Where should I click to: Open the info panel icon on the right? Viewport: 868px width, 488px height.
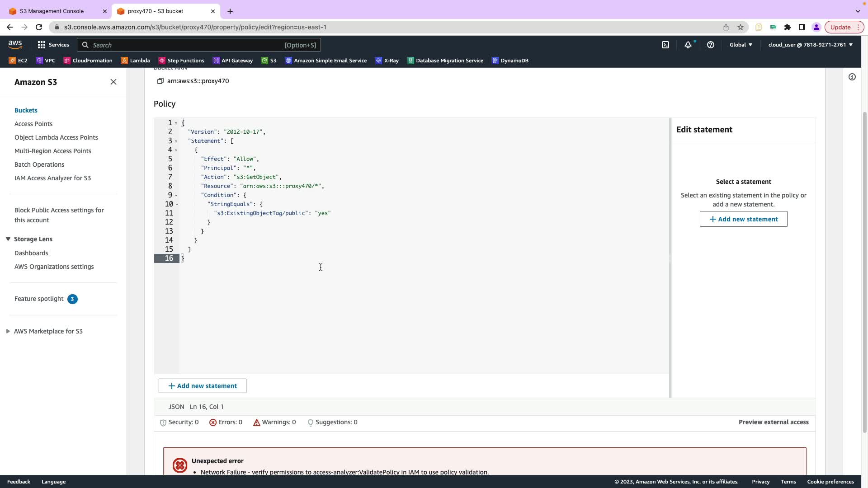click(x=852, y=77)
